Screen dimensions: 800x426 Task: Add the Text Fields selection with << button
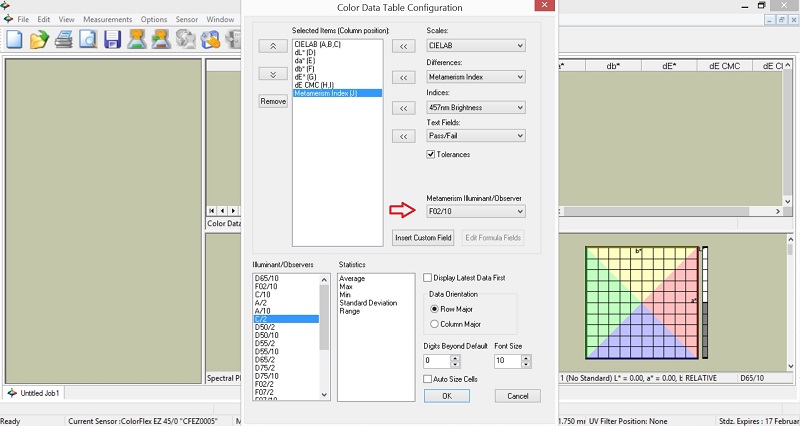pyautogui.click(x=403, y=136)
